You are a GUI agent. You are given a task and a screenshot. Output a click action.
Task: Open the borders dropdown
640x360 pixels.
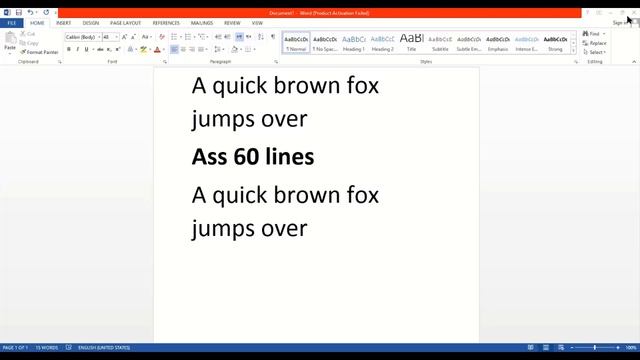pos(254,49)
